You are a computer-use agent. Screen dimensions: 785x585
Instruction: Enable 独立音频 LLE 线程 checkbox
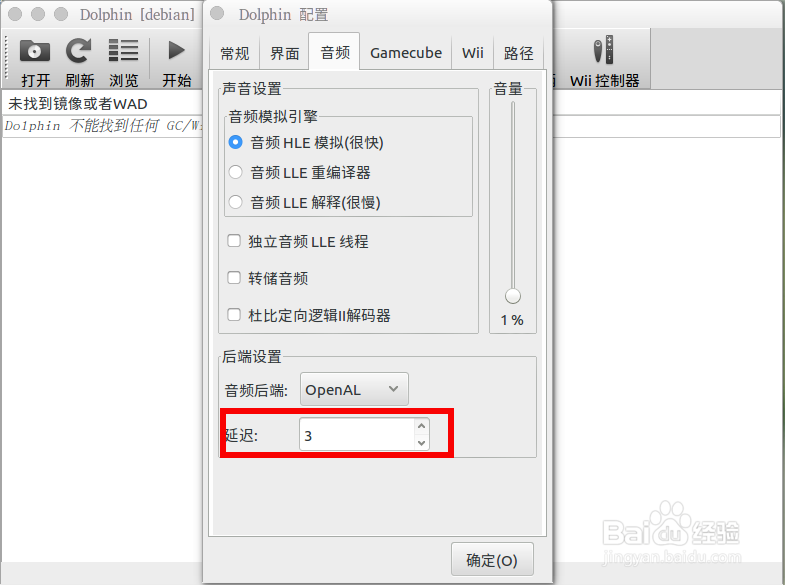[x=234, y=241]
